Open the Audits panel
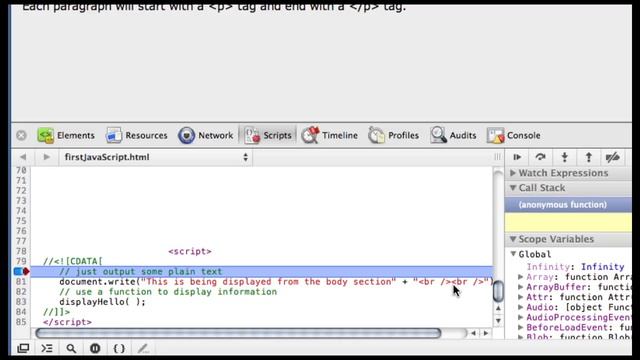The width and height of the screenshot is (640, 360). [453, 135]
